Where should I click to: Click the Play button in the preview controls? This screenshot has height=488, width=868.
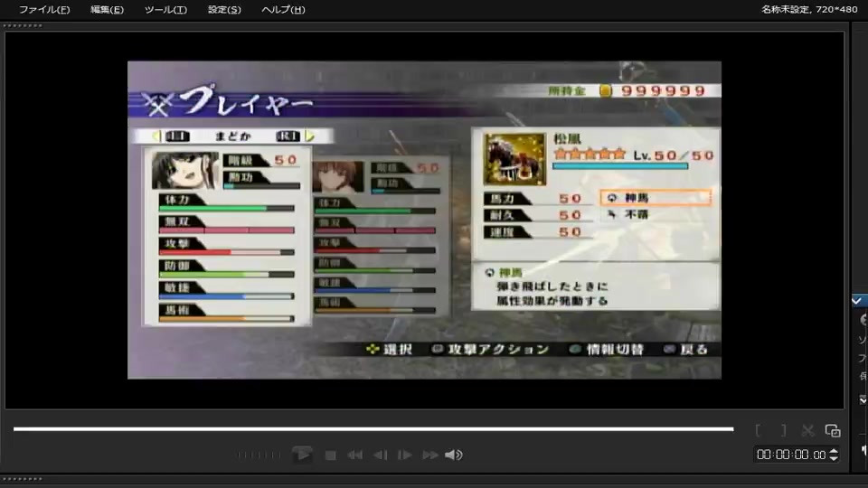pos(302,455)
